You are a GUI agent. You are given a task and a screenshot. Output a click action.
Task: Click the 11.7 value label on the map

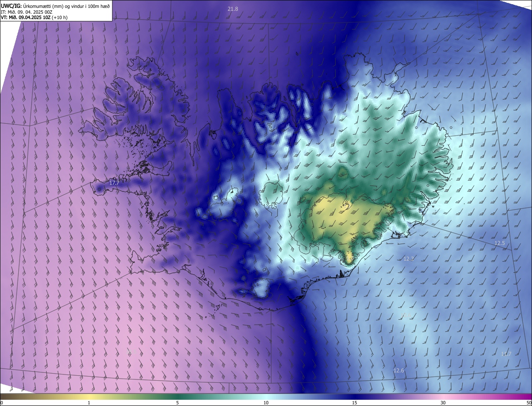click(x=506, y=354)
